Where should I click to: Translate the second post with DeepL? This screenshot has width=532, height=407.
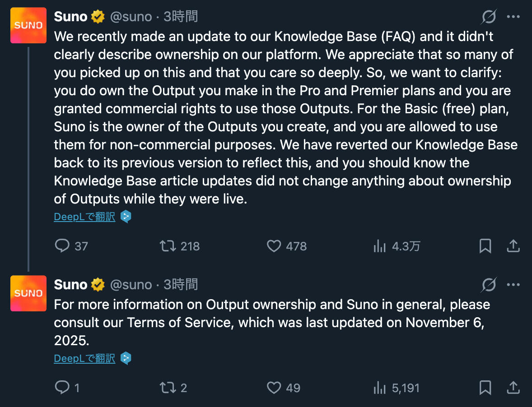coord(84,359)
